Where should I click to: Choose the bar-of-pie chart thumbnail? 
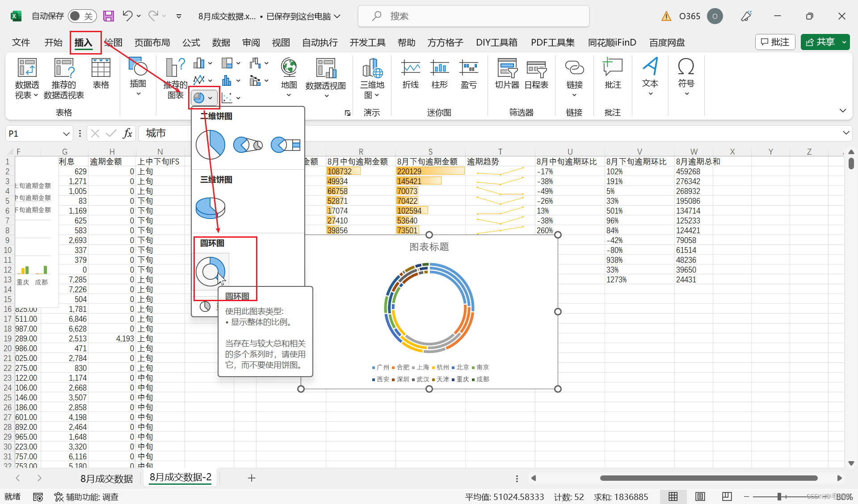(x=285, y=144)
